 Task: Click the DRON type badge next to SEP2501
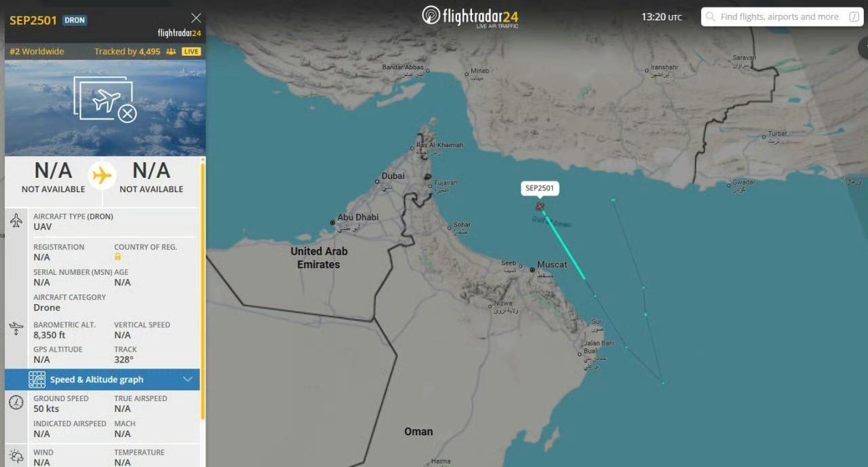(75, 20)
